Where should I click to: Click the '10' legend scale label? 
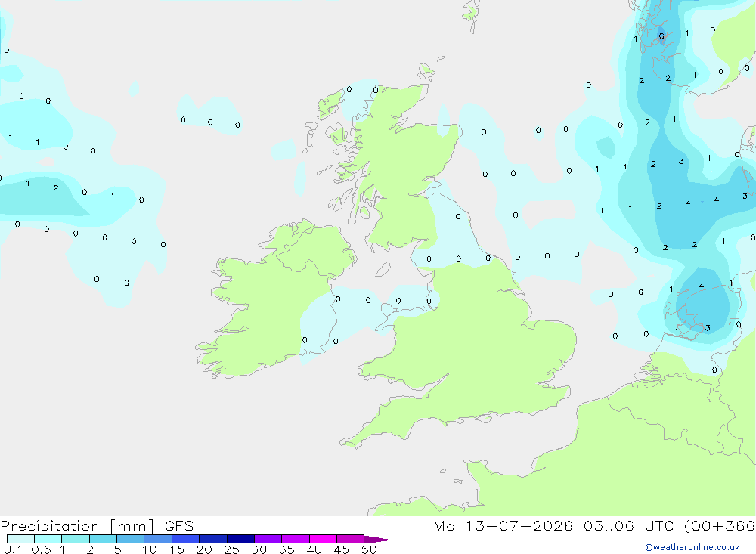[x=150, y=549]
